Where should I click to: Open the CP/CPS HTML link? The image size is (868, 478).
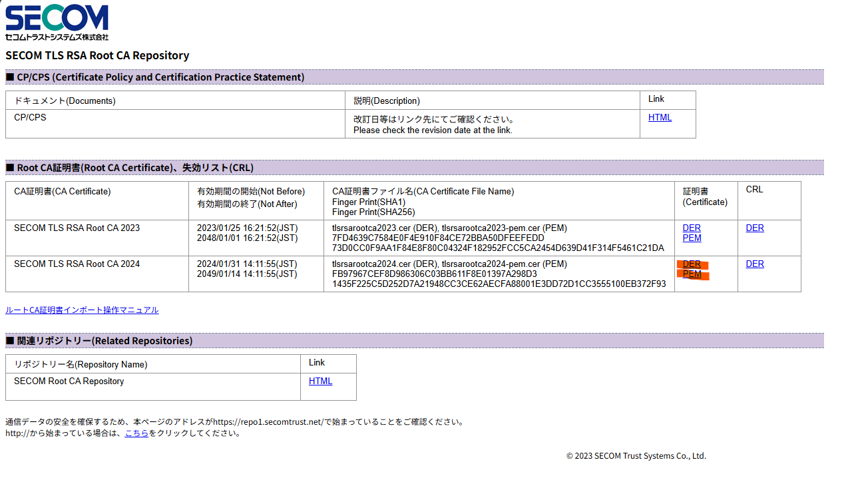[x=660, y=118]
